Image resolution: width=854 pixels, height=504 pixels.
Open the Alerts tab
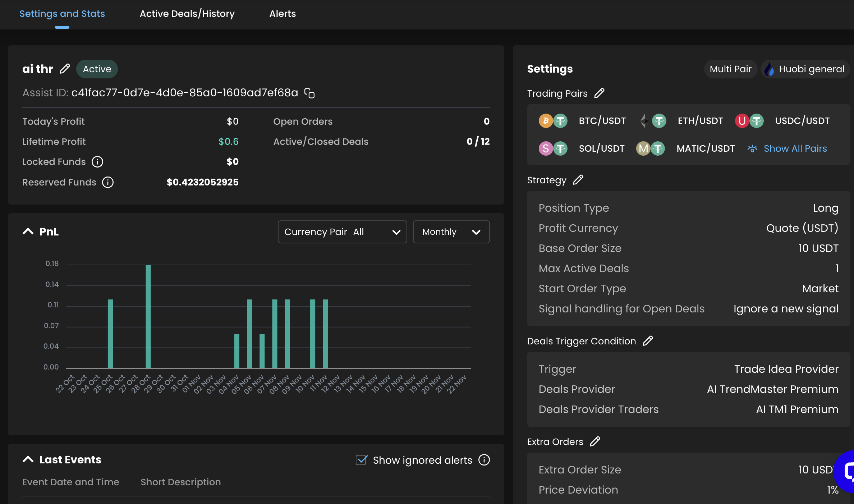tap(283, 14)
